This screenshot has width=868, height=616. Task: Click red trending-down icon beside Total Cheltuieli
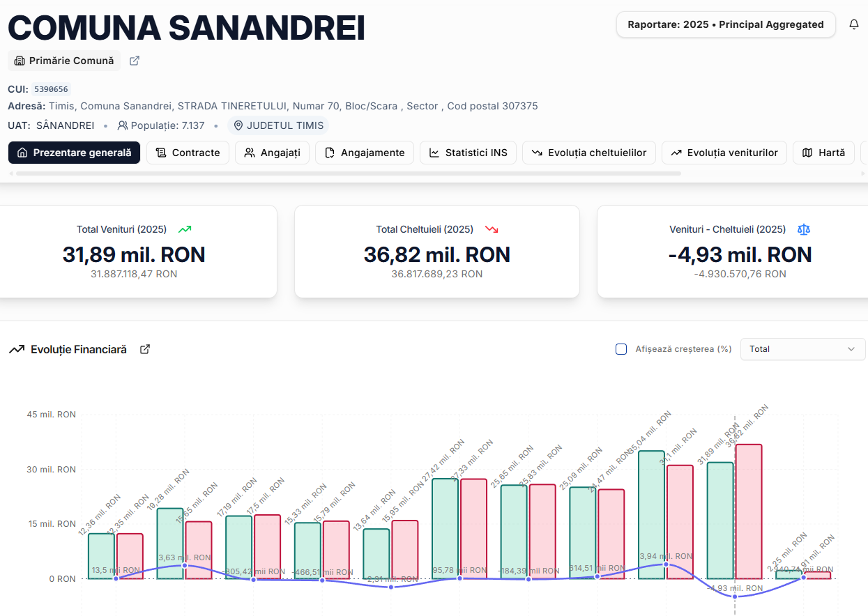pos(492,229)
